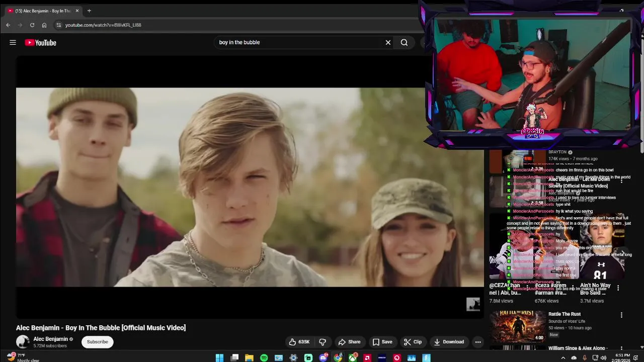Open the Windows Start menu
The height and width of the screenshot is (362, 644).
219,357
